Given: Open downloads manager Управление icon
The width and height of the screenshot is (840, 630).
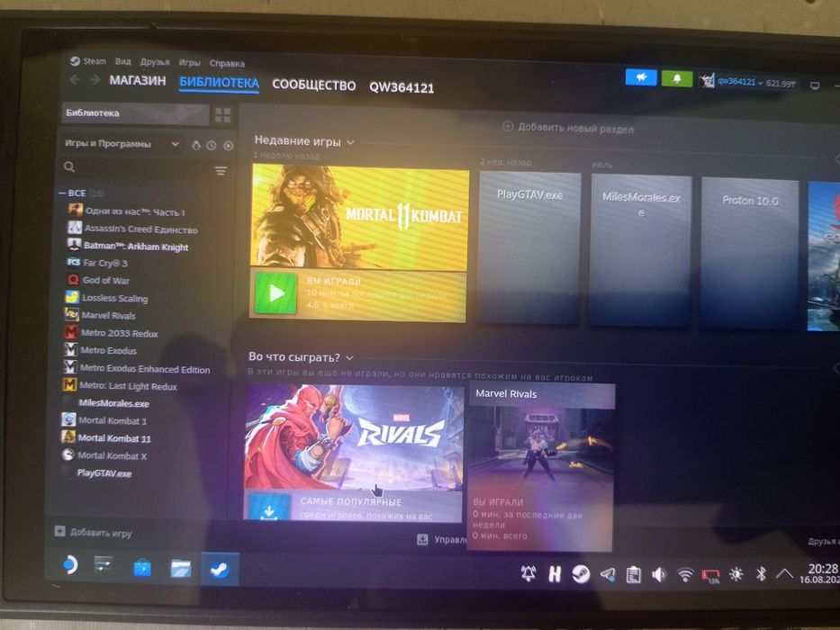Looking at the screenshot, I should pos(422,538).
